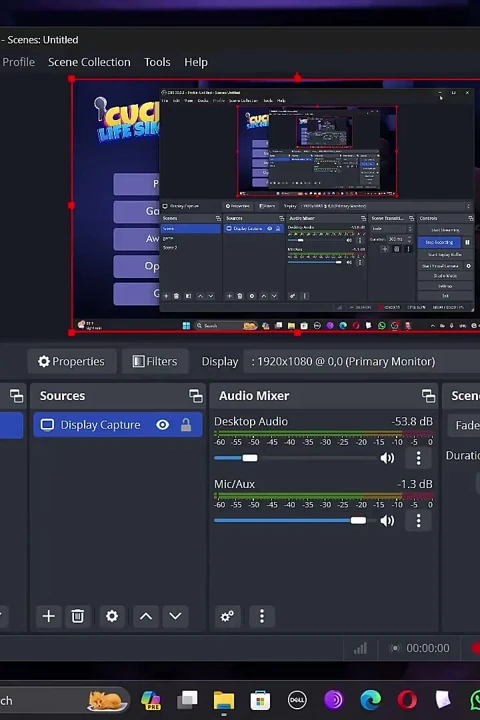This screenshot has width=480, height=720.
Task: Move source down with arrow icon
Action: pyautogui.click(x=175, y=616)
